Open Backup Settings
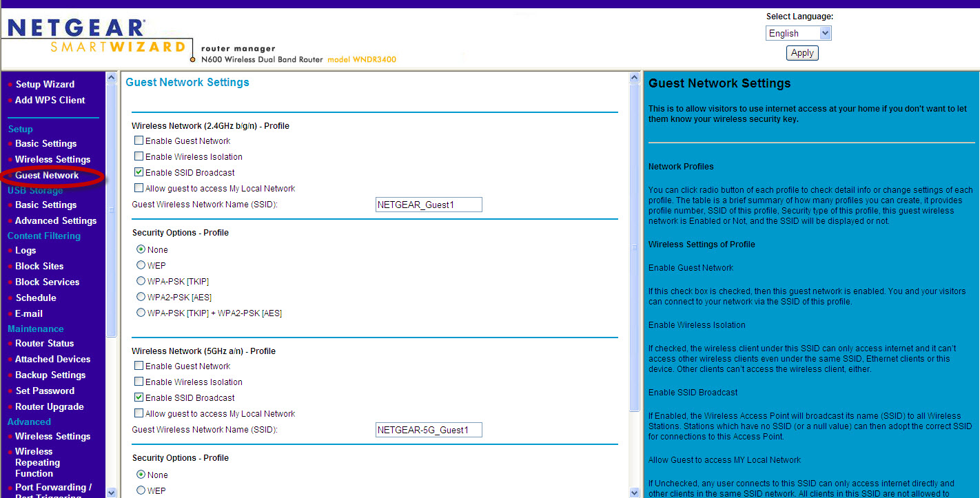The height and width of the screenshot is (498, 980). tap(50, 375)
